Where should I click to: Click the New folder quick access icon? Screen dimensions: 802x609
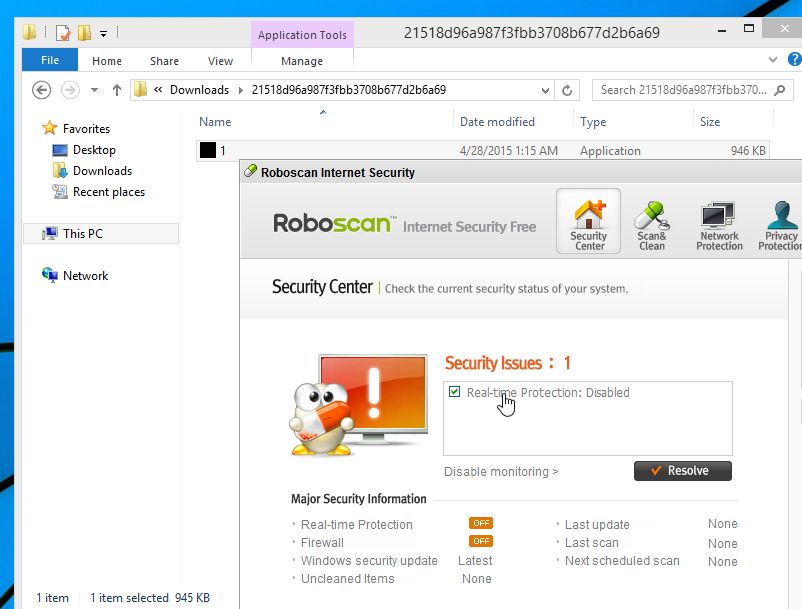pyautogui.click(x=84, y=33)
